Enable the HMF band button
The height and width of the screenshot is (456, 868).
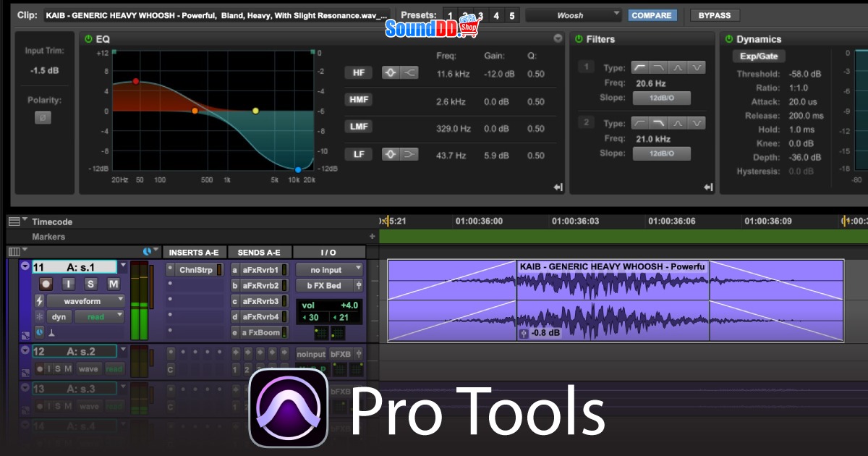coord(359,100)
